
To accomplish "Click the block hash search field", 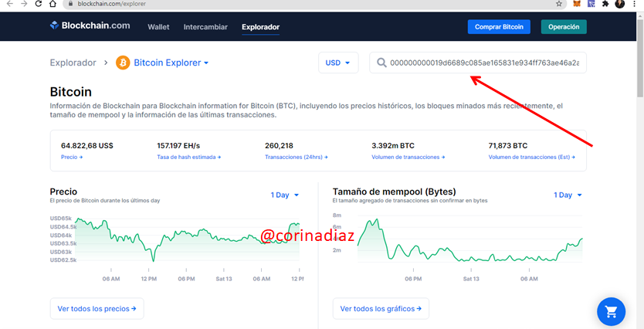I will pyautogui.click(x=478, y=63).
